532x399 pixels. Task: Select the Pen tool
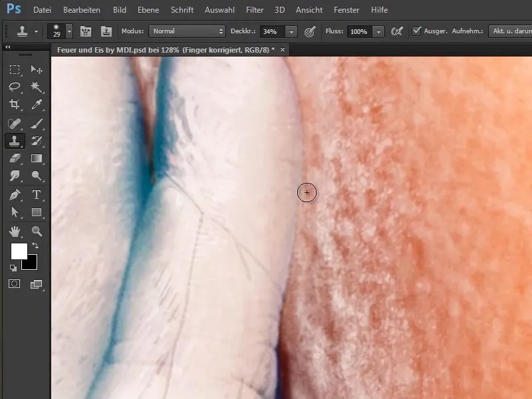point(15,195)
